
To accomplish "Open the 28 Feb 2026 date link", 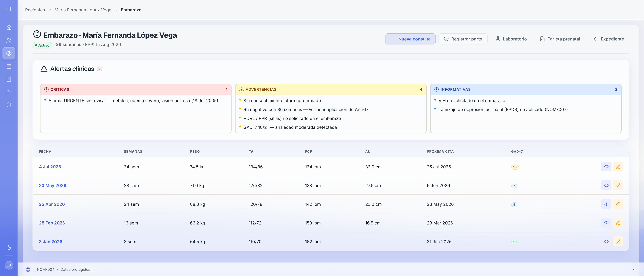I will (x=52, y=223).
